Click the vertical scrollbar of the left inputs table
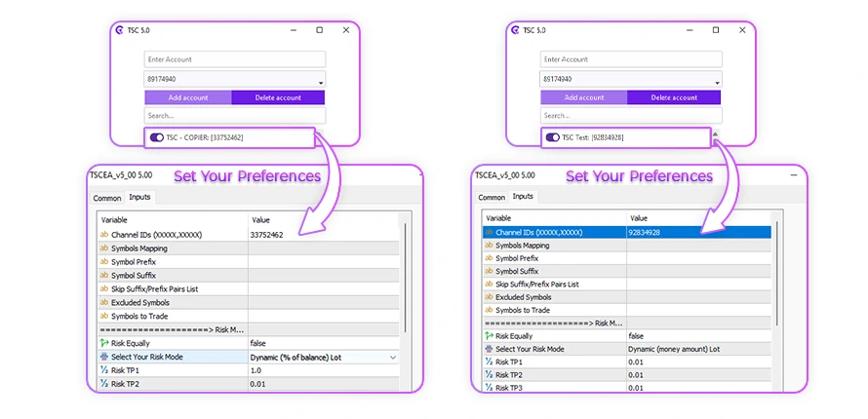868x419 pixels. tap(405, 292)
